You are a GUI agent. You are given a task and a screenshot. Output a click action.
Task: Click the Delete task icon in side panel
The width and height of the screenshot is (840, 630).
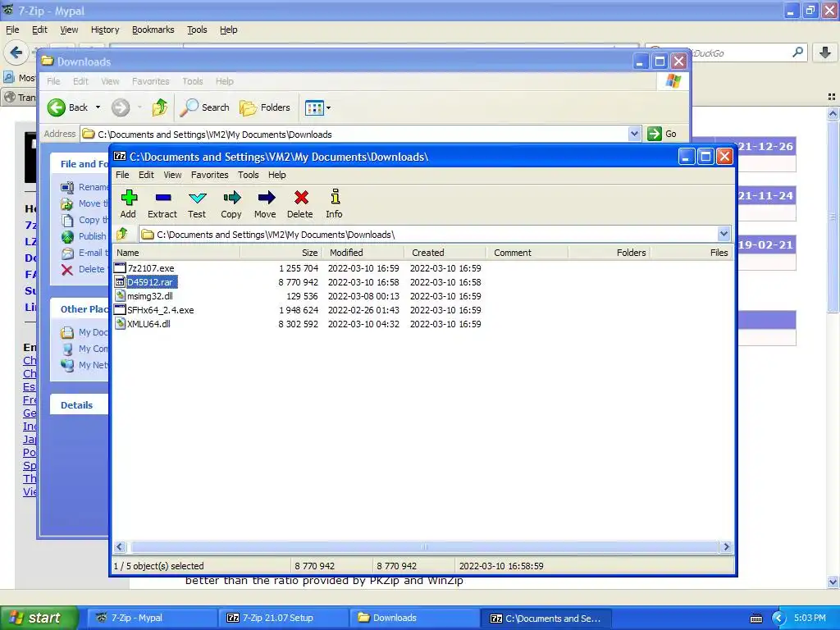coord(67,269)
